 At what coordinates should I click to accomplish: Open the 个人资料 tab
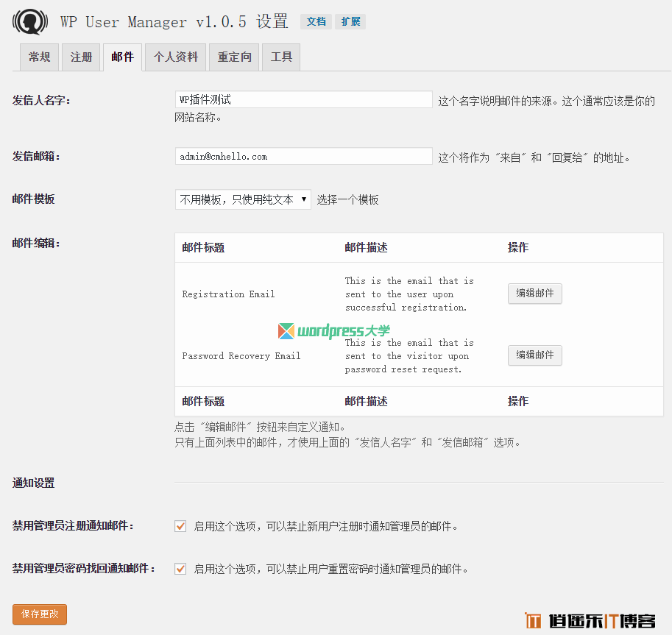(x=176, y=57)
